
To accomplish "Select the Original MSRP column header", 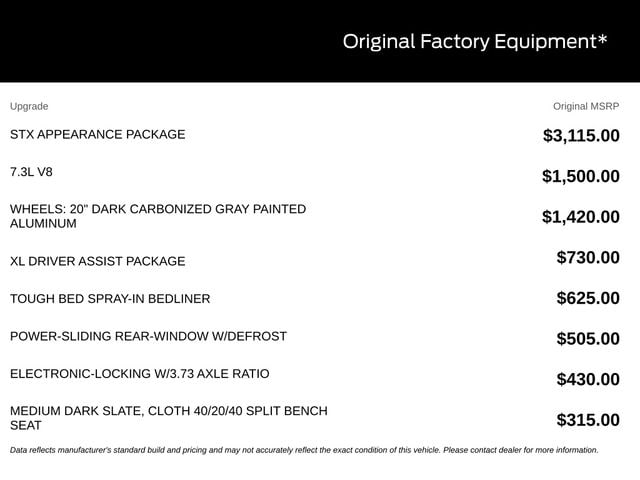I will [x=586, y=106].
